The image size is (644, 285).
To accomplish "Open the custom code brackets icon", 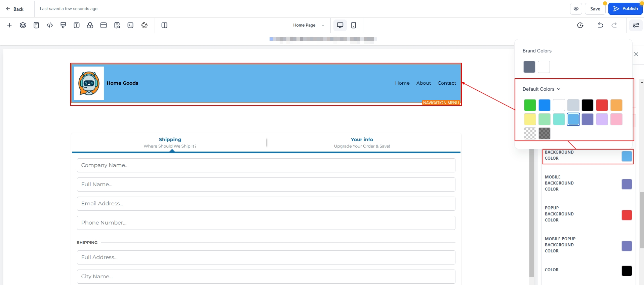I will coord(50,25).
